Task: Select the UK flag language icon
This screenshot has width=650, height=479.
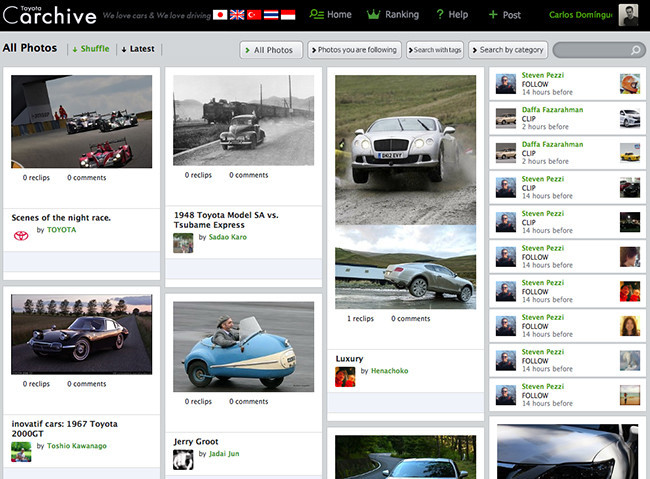Action: tap(237, 15)
